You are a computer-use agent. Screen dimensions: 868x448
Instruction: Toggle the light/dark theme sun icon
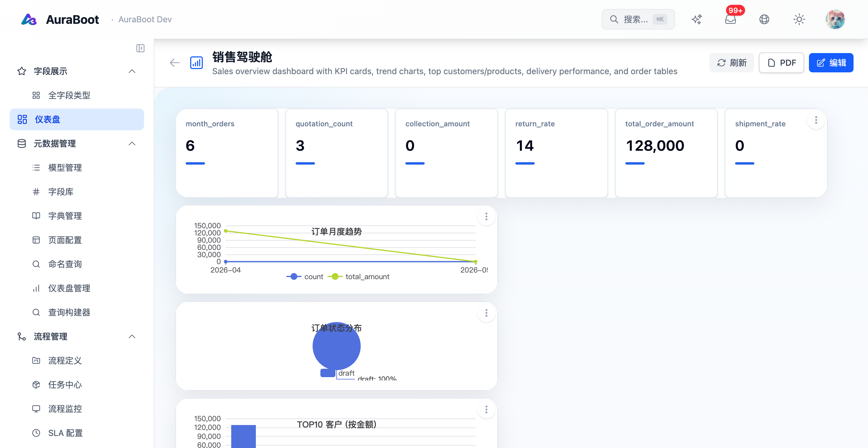click(x=799, y=19)
